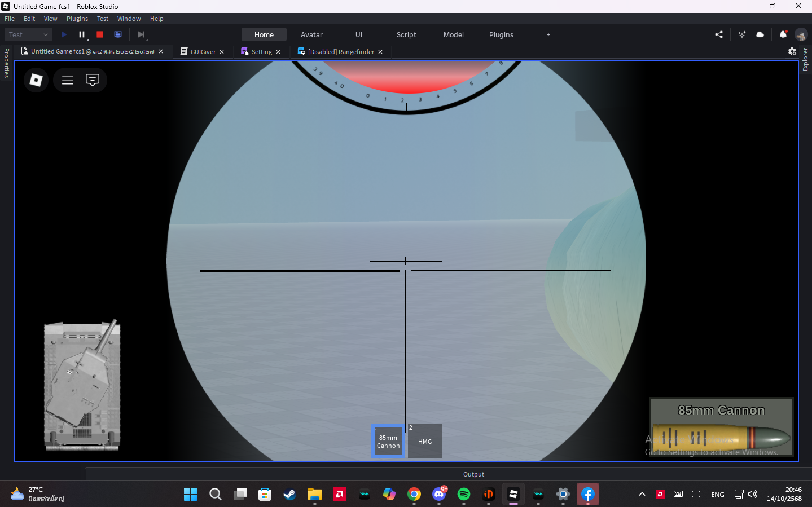Select the Setting script tab

click(262, 51)
